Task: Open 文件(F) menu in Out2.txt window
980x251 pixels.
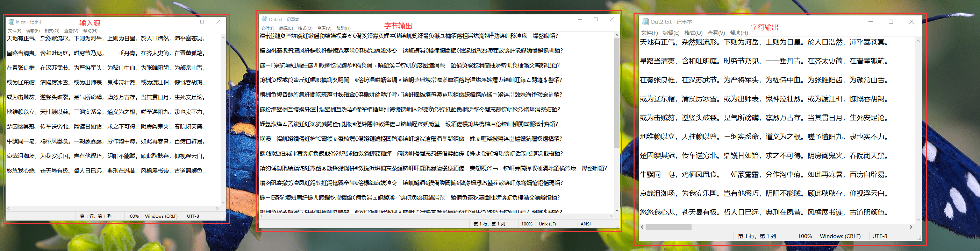Action: tap(649, 33)
